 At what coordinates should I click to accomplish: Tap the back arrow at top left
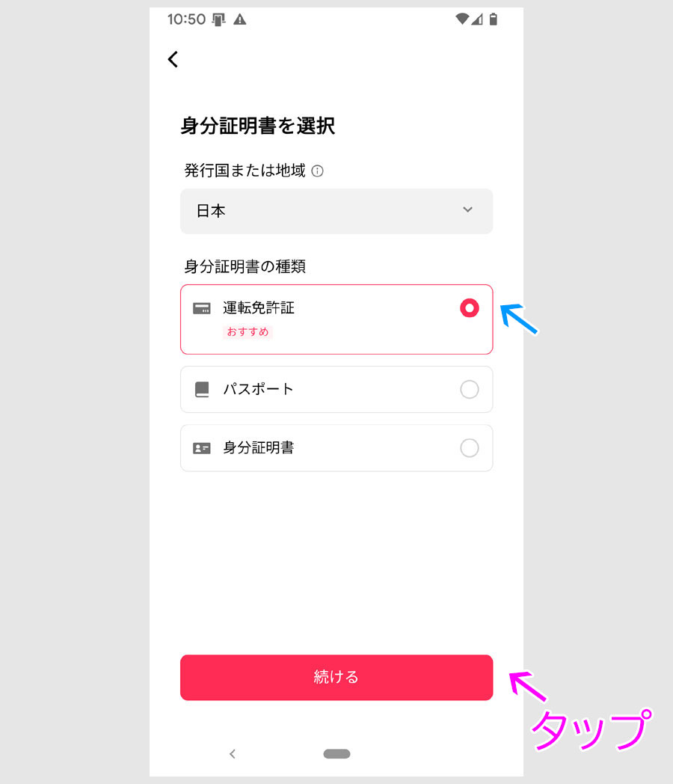tap(173, 60)
